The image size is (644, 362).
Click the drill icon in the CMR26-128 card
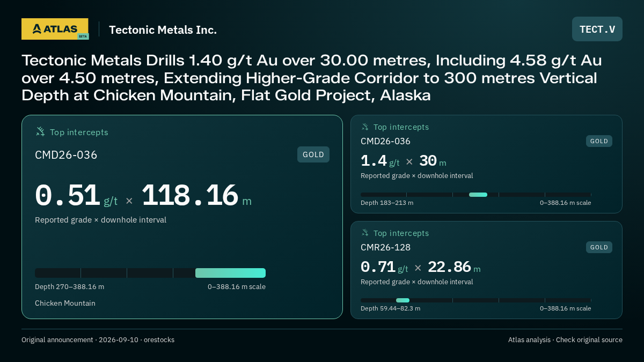tap(365, 233)
